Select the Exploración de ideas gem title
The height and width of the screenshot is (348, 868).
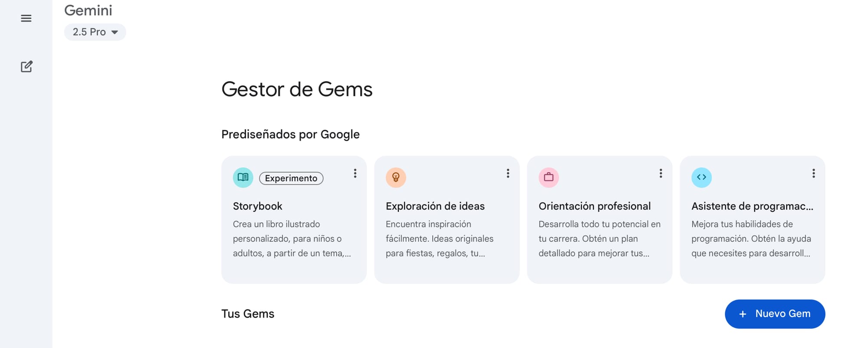[x=435, y=206]
